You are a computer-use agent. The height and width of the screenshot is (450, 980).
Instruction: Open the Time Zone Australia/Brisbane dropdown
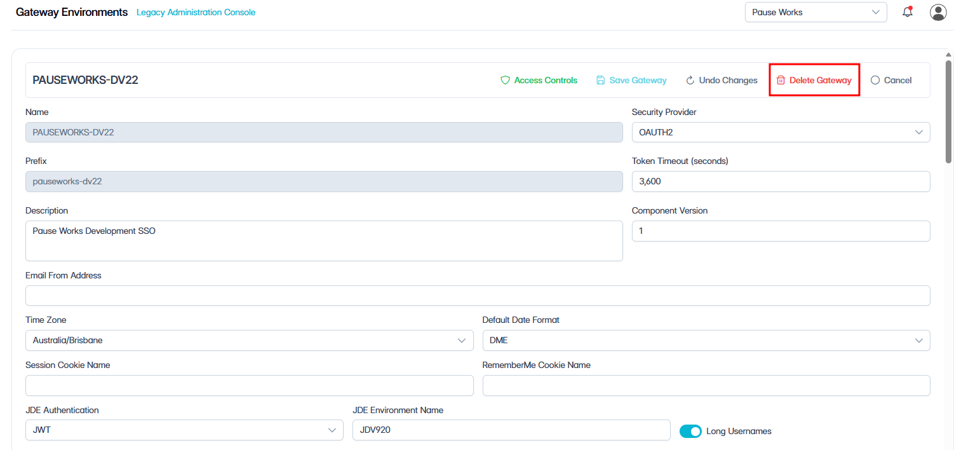pyautogui.click(x=250, y=340)
